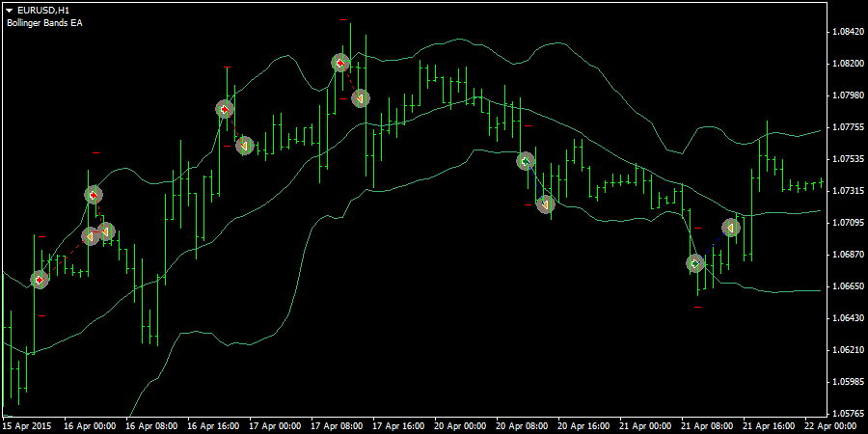Click the exit arrow near 1.07215 on 20 Apr
Image resolution: width=868 pixels, height=434 pixels.
pyautogui.click(x=545, y=204)
